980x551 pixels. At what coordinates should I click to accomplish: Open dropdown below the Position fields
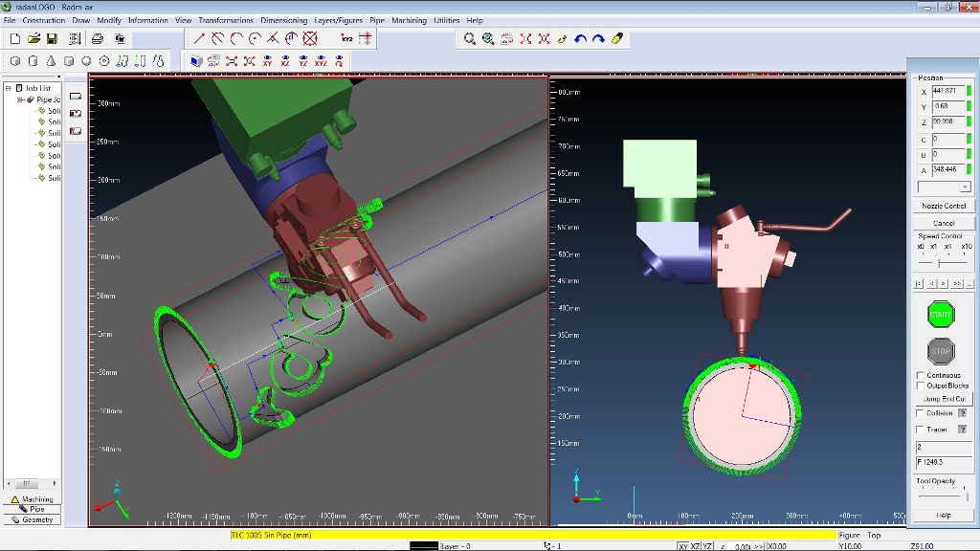tap(964, 187)
